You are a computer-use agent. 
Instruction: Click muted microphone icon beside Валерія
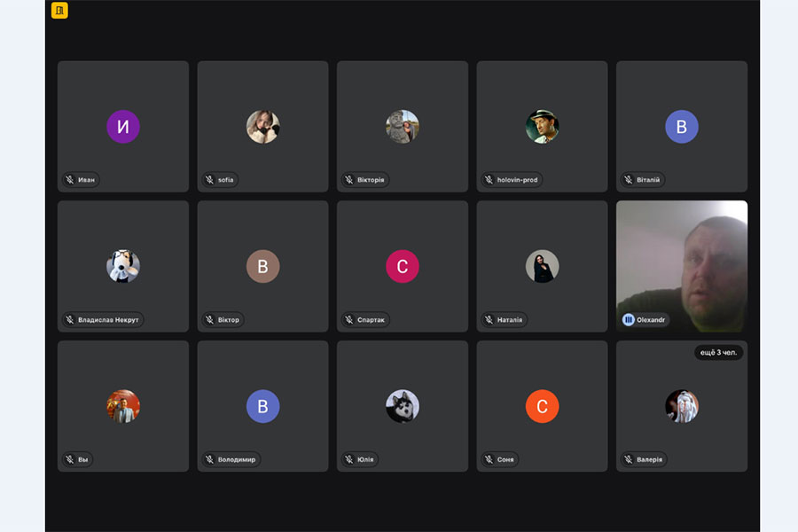click(x=629, y=459)
